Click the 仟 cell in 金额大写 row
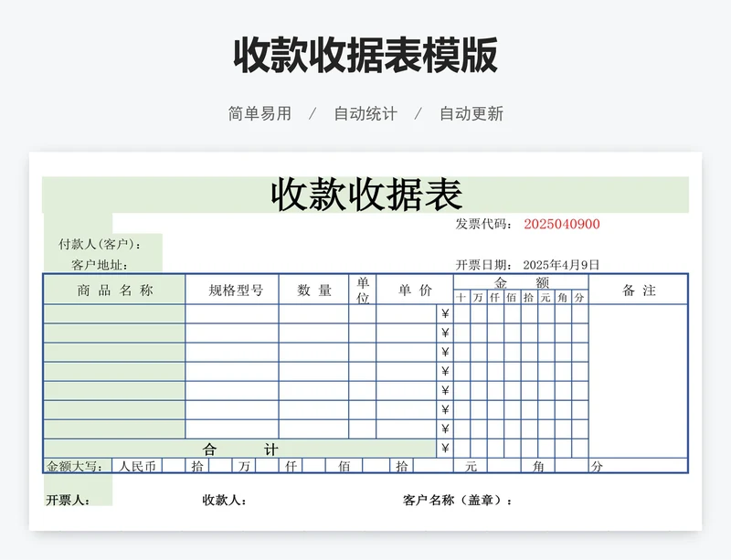This screenshot has height=560, width=731. pos(291,466)
